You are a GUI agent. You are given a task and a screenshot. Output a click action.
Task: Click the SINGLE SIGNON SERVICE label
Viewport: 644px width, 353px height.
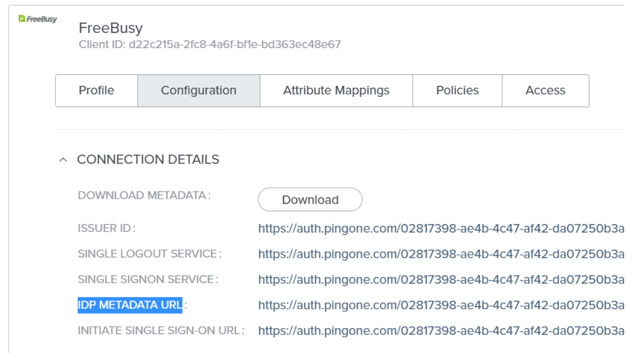(148, 279)
